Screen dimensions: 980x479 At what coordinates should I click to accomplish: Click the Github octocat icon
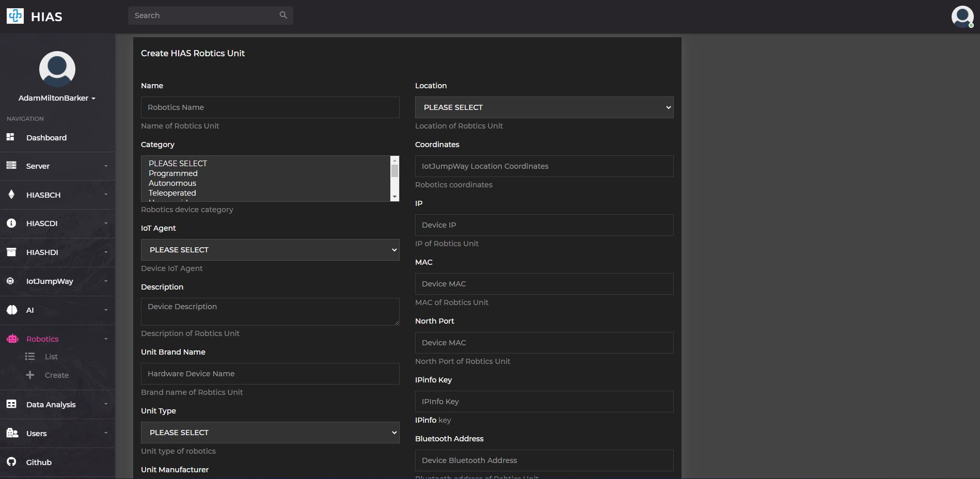(11, 461)
